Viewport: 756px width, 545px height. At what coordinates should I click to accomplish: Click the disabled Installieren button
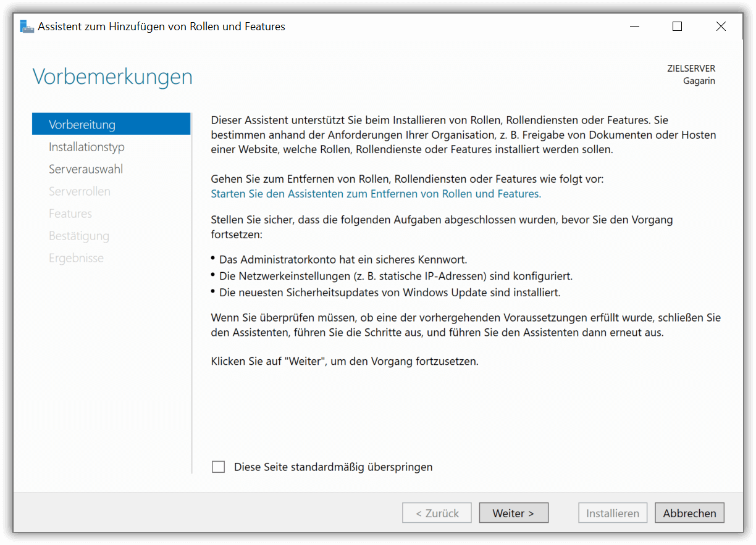(x=613, y=513)
